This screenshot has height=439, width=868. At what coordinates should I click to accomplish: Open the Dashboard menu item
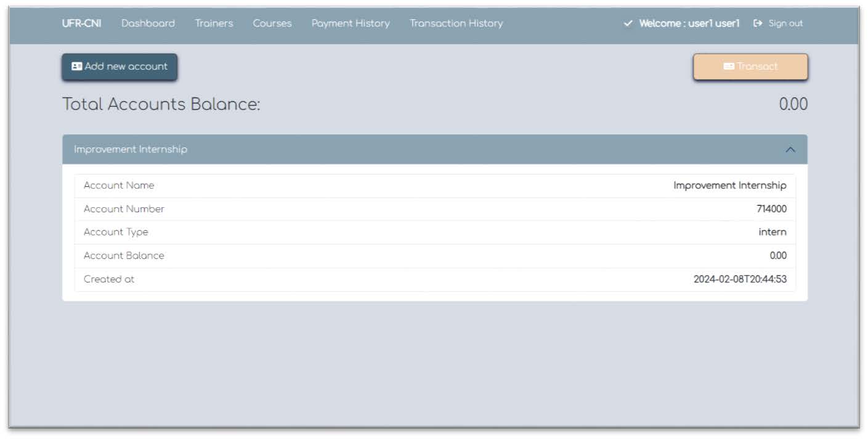point(148,23)
